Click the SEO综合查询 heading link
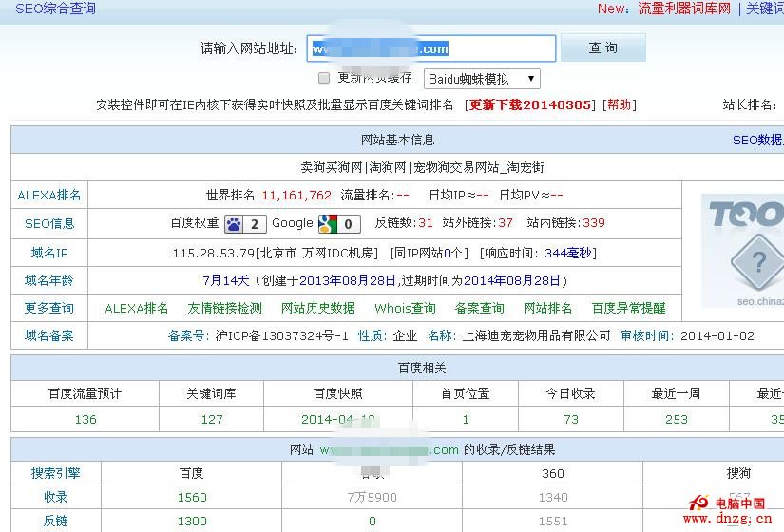This screenshot has width=784, height=532. pyautogui.click(x=55, y=9)
